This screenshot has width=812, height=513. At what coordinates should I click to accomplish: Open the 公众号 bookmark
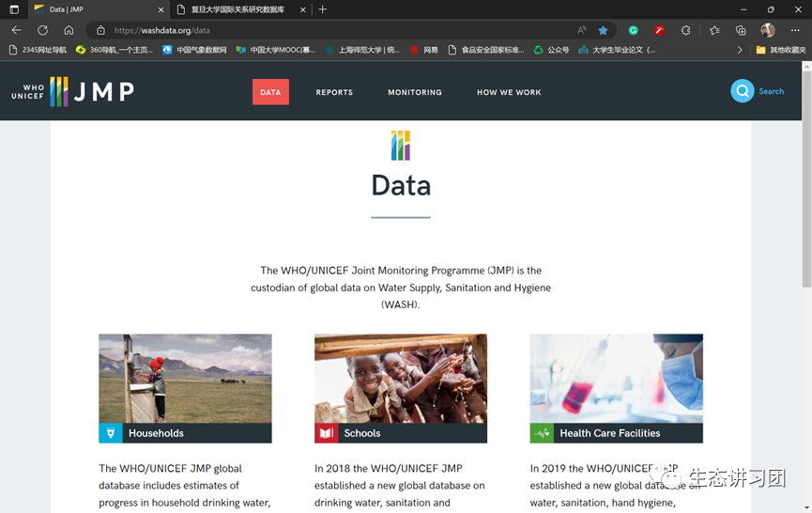coord(552,50)
